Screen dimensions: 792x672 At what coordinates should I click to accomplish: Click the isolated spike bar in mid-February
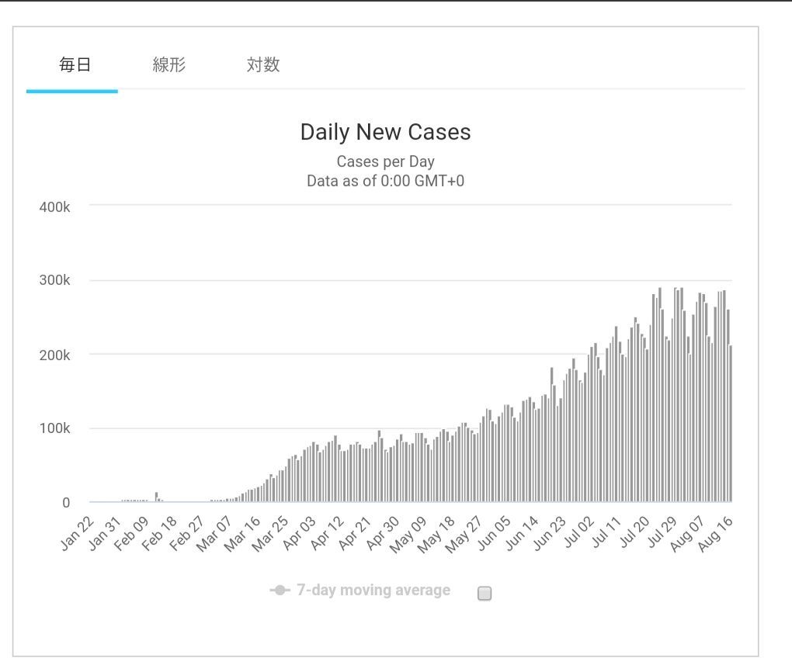(x=156, y=497)
